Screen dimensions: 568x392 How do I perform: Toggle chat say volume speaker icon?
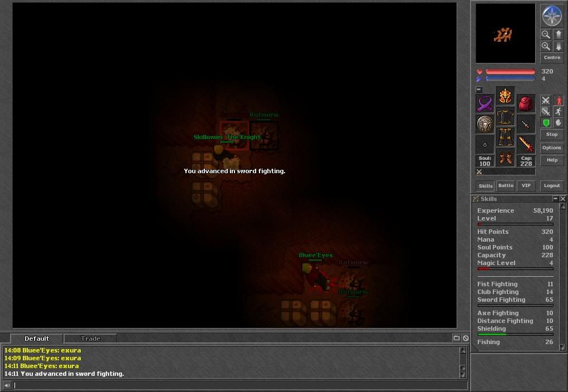(x=7, y=385)
